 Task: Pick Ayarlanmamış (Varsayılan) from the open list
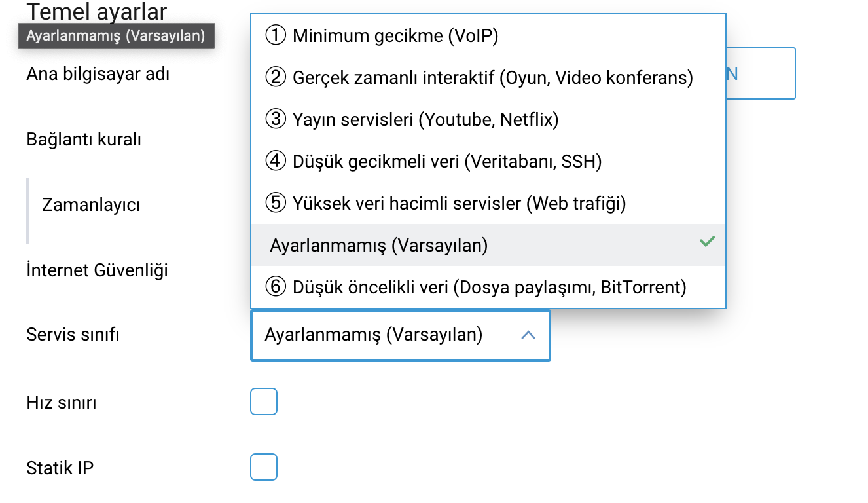[378, 245]
